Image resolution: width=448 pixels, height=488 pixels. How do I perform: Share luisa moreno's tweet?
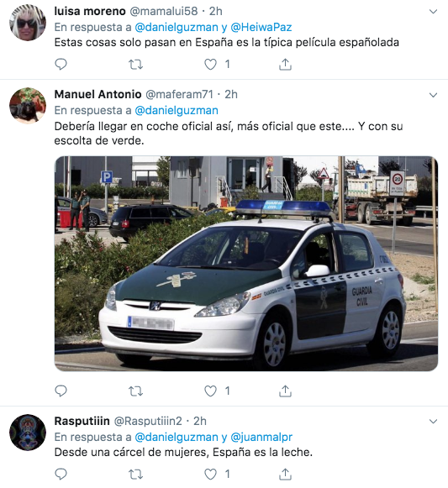(285, 65)
